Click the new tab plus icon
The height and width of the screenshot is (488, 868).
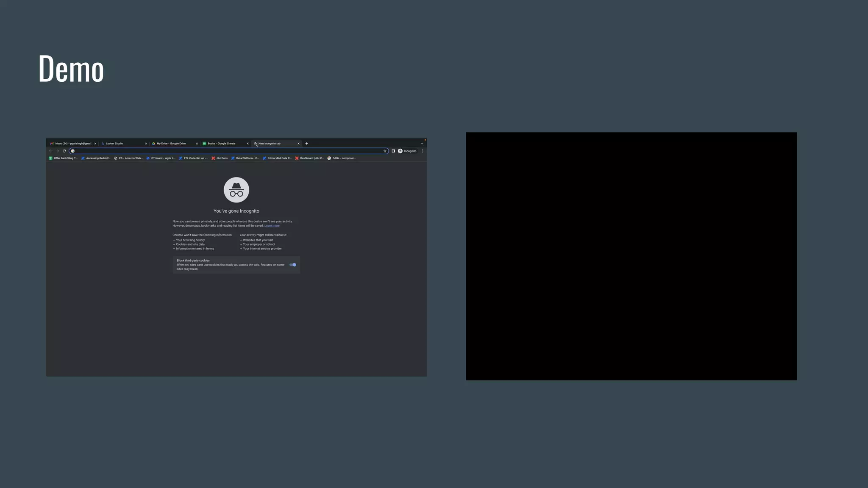point(306,144)
